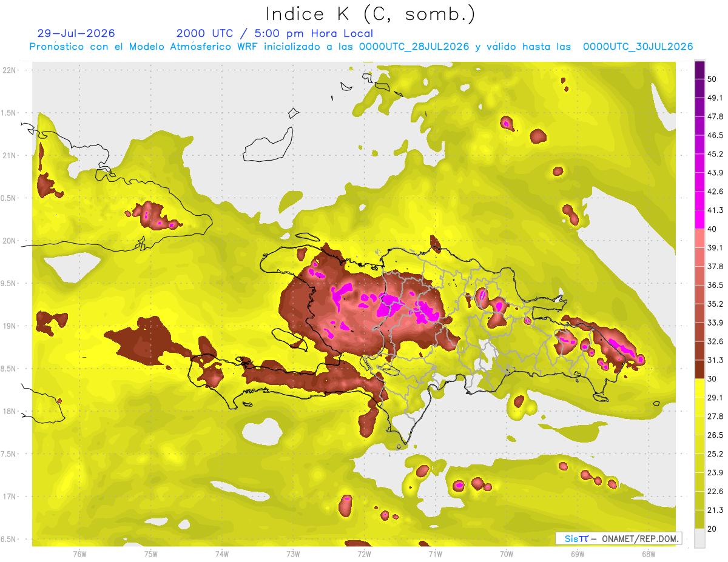
Task: Click the '20' colorbar label
Action: click(713, 529)
